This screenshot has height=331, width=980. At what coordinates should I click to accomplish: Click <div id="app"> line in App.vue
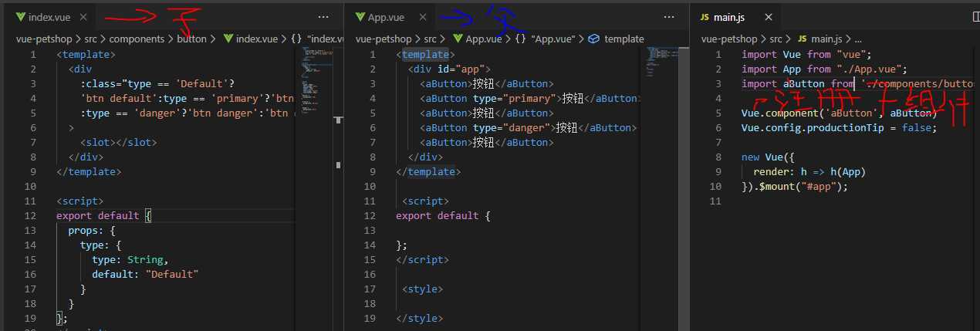point(449,69)
